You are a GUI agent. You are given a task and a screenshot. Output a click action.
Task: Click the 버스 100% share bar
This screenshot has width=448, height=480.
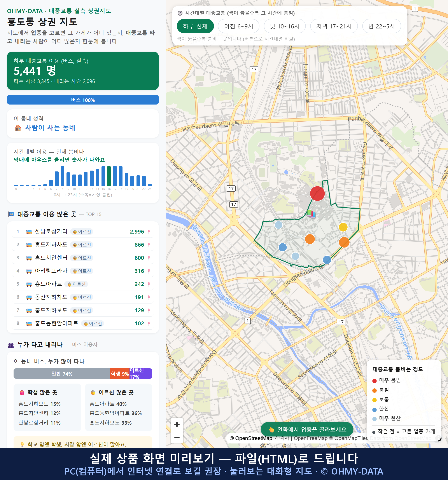coord(83,100)
